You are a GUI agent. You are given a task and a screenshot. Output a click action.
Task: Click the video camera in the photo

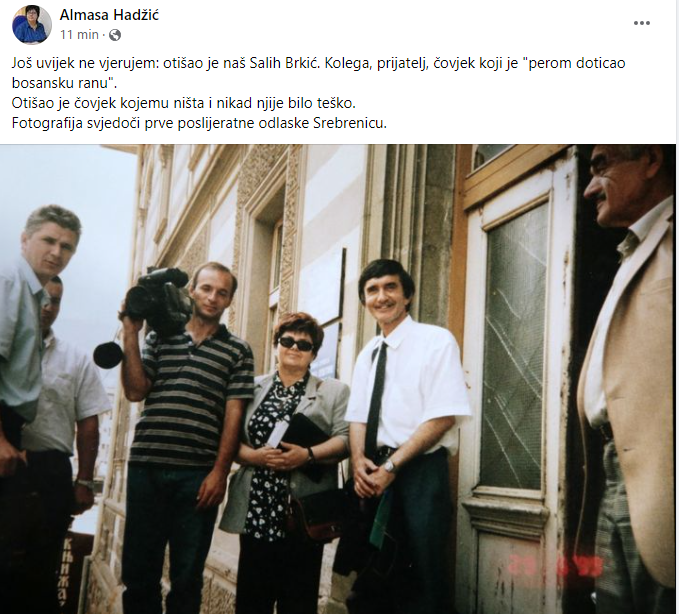(157, 300)
